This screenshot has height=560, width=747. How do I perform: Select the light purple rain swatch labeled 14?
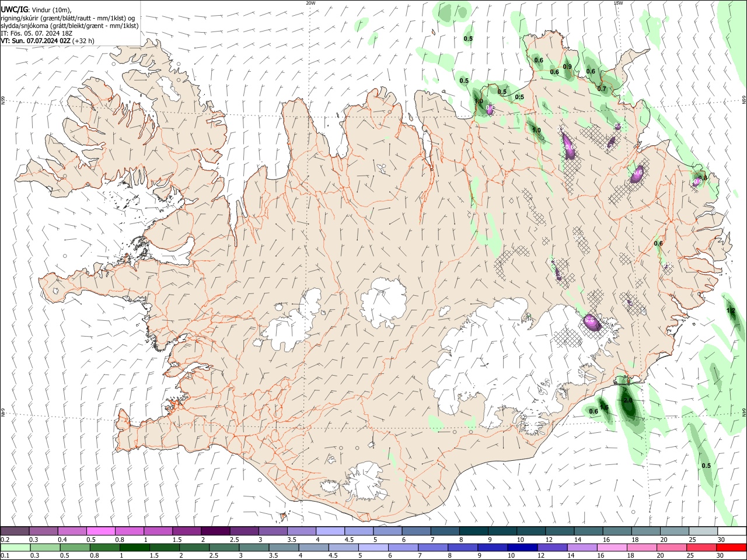582,547
